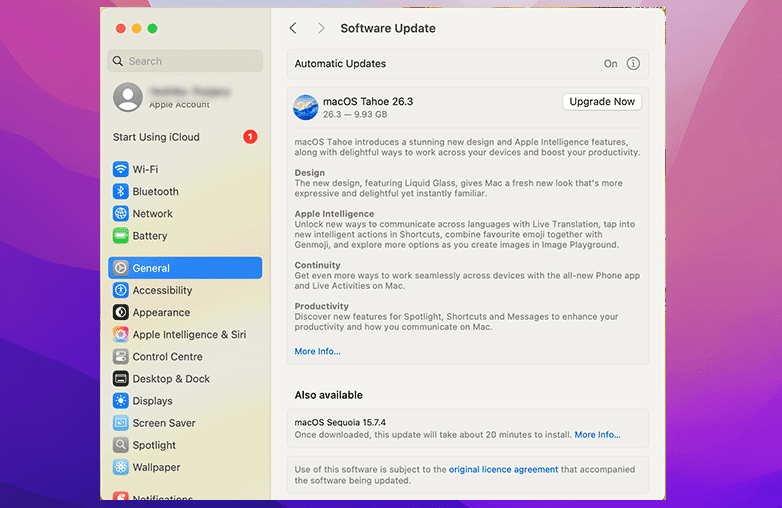Open the Screen Saver icon

tap(121, 423)
